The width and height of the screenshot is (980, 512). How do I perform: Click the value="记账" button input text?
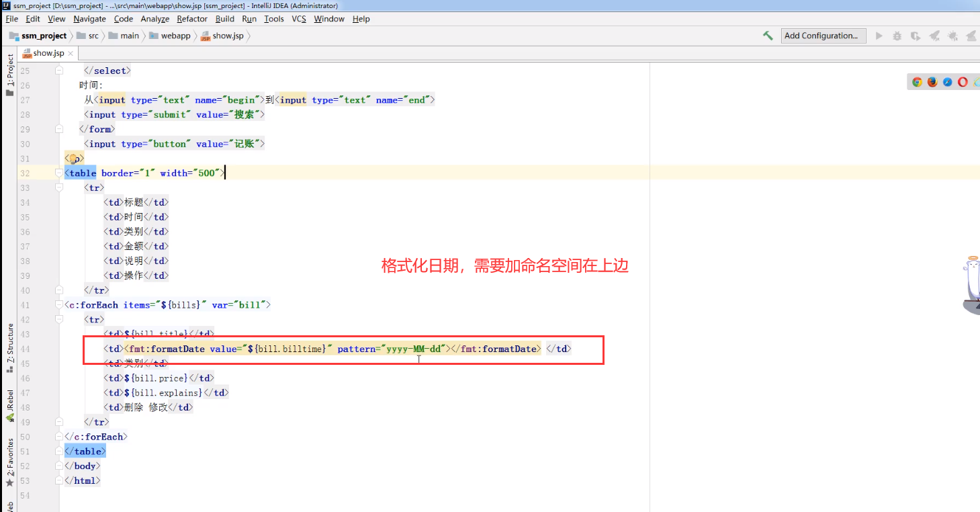point(228,144)
